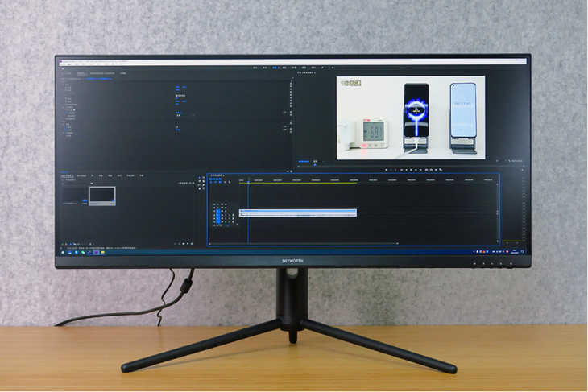Click the selected sequence thumbnail in Project panel
Image resolution: width=588 pixels, height=392 pixels.
click(102, 195)
